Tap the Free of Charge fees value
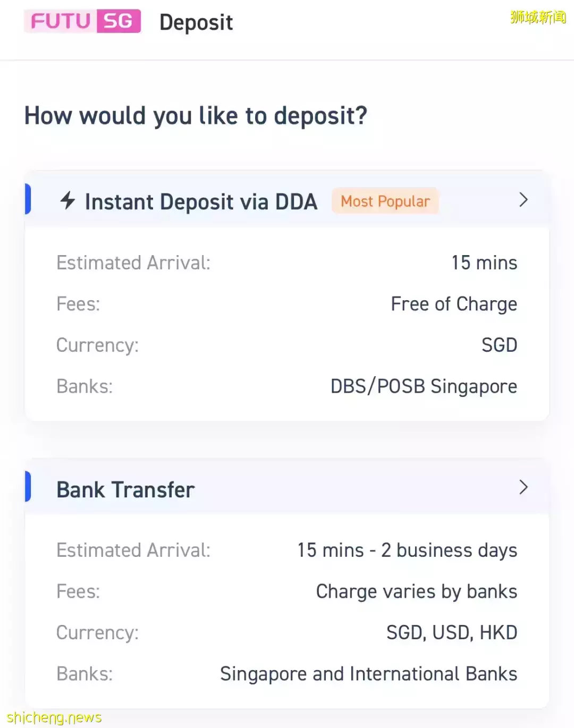This screenshot has height=728, width=574. [454, 304]
